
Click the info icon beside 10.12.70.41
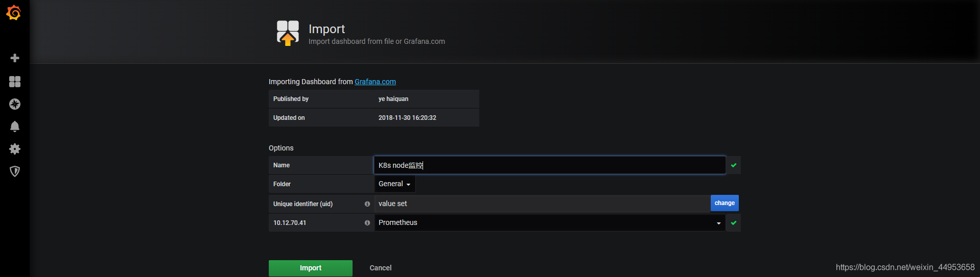(367, 223)
